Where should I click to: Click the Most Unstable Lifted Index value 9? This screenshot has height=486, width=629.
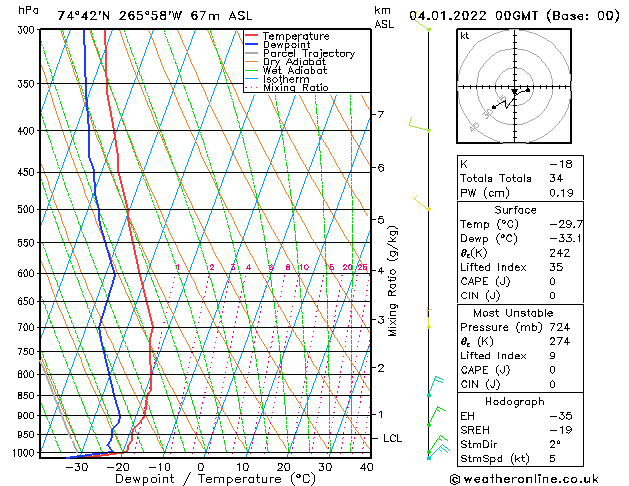553,356
